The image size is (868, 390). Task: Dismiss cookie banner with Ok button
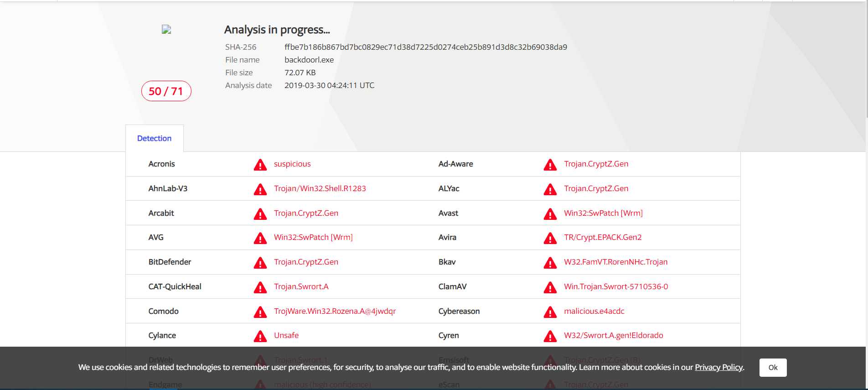click(x=773, y=367)
